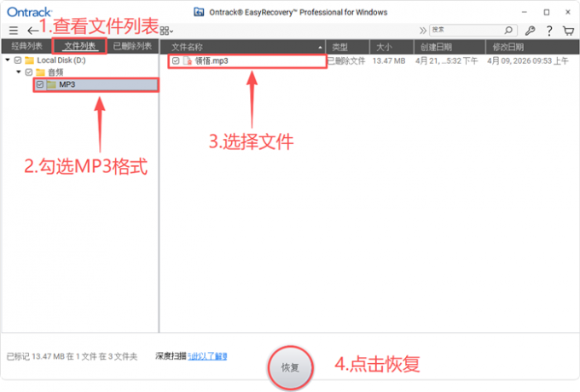Open help question mark icon

click(x=549, y=31)
